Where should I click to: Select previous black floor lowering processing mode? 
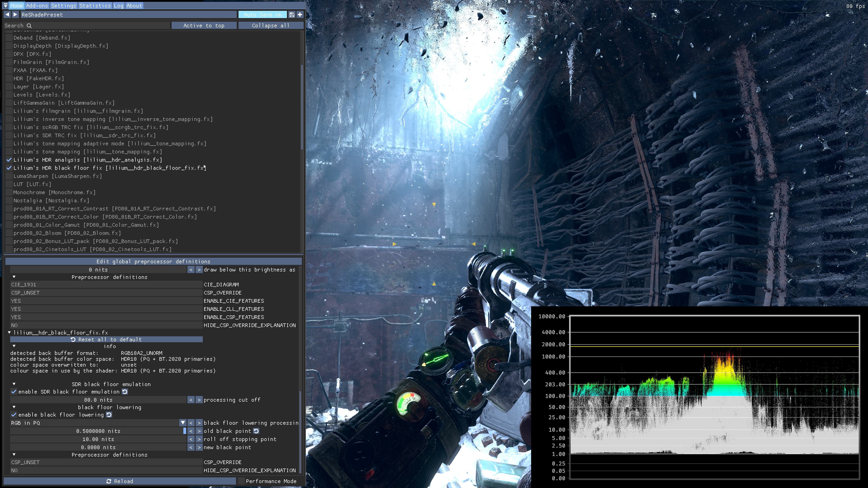pos(191,423)
